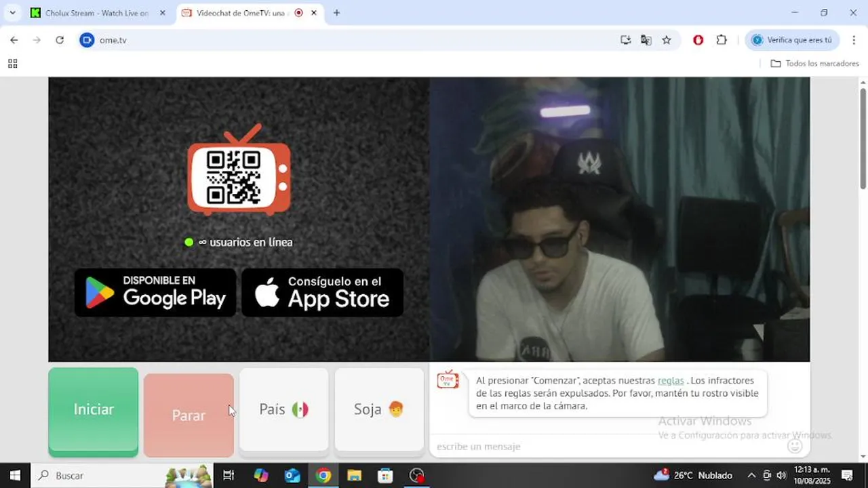Click the site info icon beside ome.tv
Image resolution: width=868 pixels, height=488 pixels.
(87, 40)
